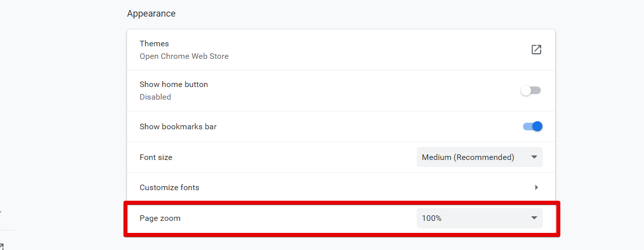Screen dimensions: 644x250
Task: Enable the Show home button toggle
Action: (x=531, y=91)
